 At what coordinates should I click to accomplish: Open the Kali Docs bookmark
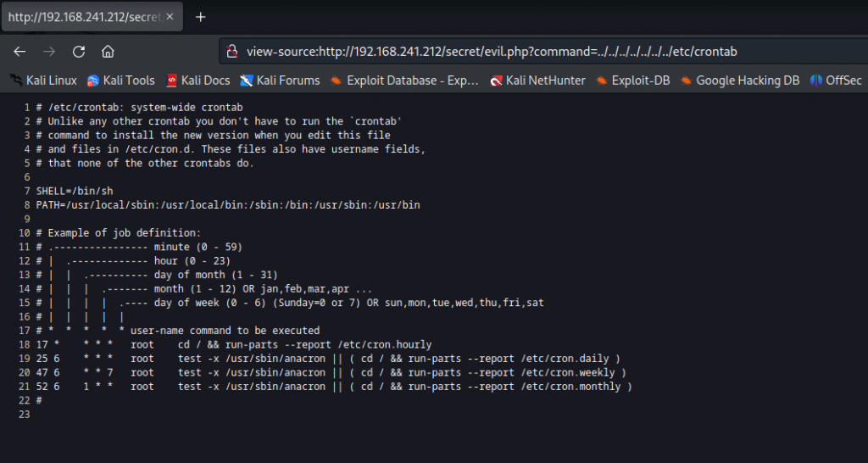[x=198, y=81]
